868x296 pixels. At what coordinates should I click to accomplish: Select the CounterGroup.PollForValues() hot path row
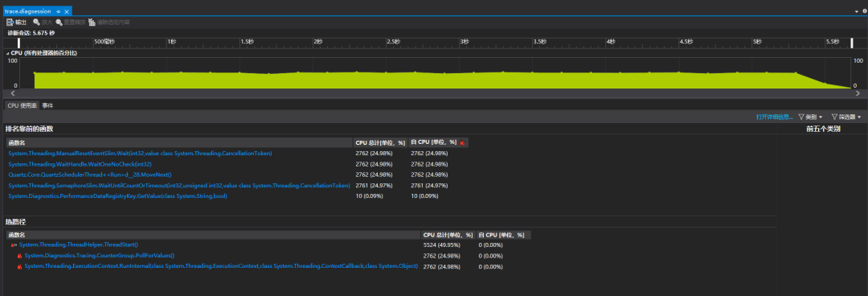click(x=100, y=256)
